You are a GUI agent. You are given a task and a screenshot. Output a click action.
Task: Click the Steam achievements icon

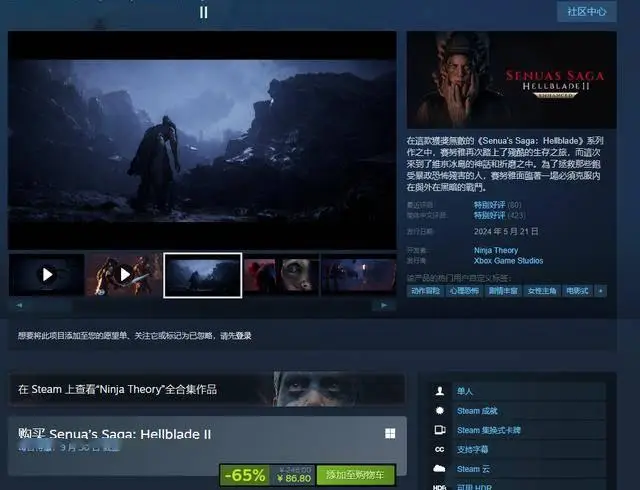coord(440,410)
